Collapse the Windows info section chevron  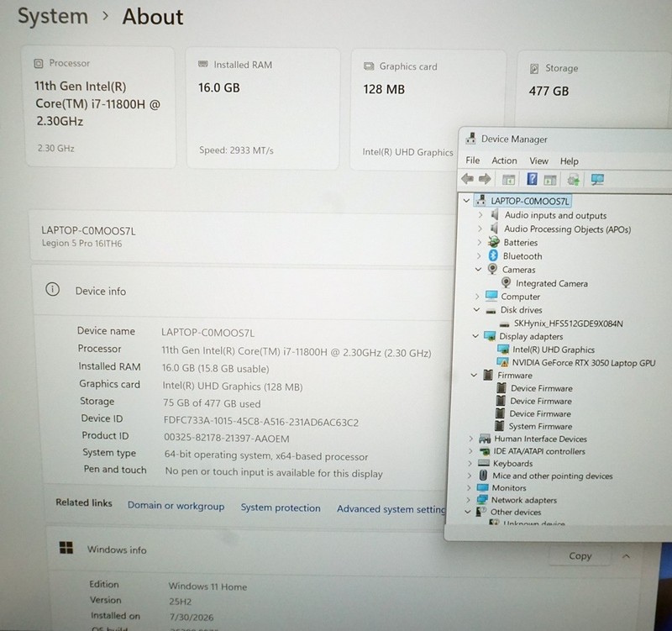[626, 556]
